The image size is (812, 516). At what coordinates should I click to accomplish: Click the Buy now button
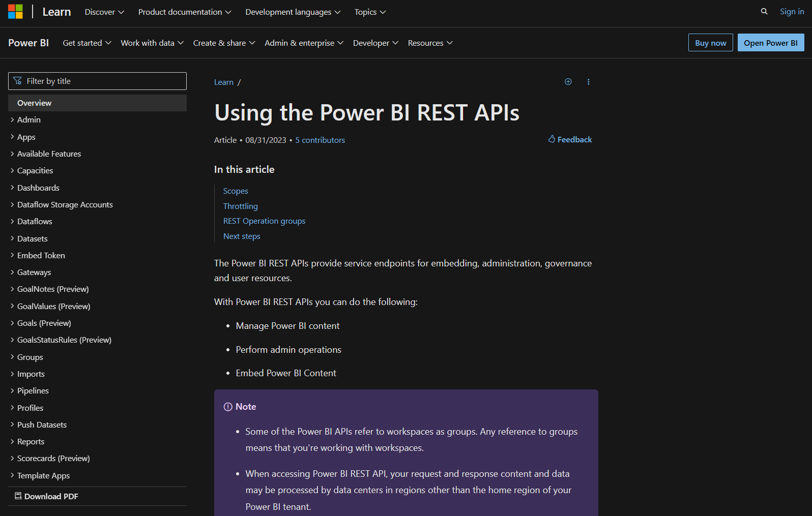coord(711,43)
